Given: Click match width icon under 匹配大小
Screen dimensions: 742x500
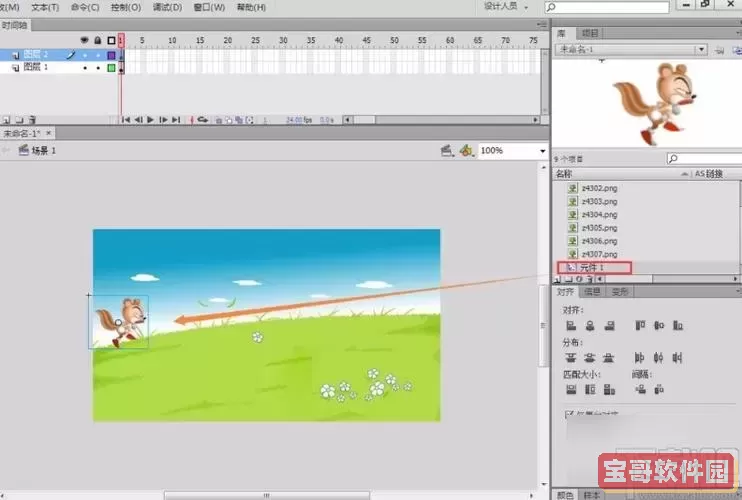Looking at the screenshot, I should pos(571,389).
